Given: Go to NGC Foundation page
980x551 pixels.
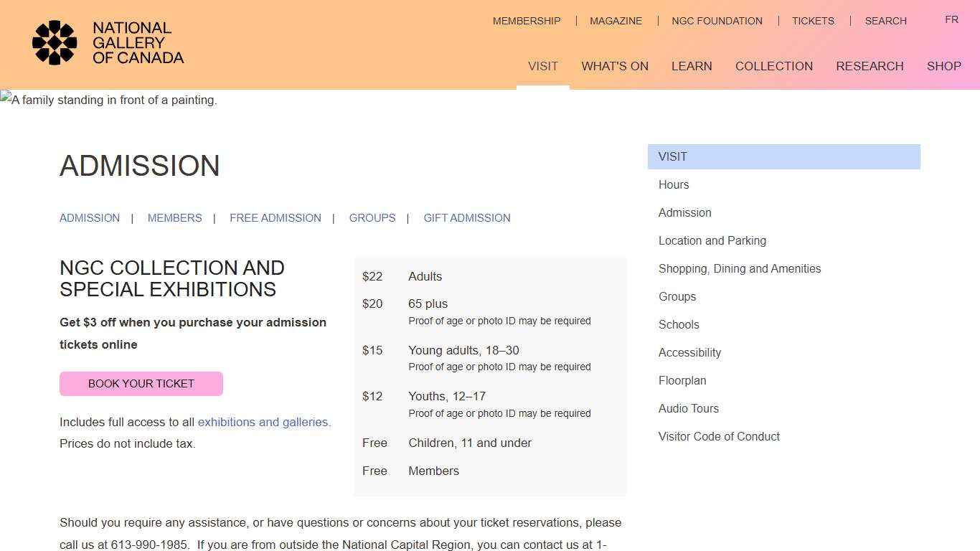Looking at the screenshot, I should [x=717, y=21].
